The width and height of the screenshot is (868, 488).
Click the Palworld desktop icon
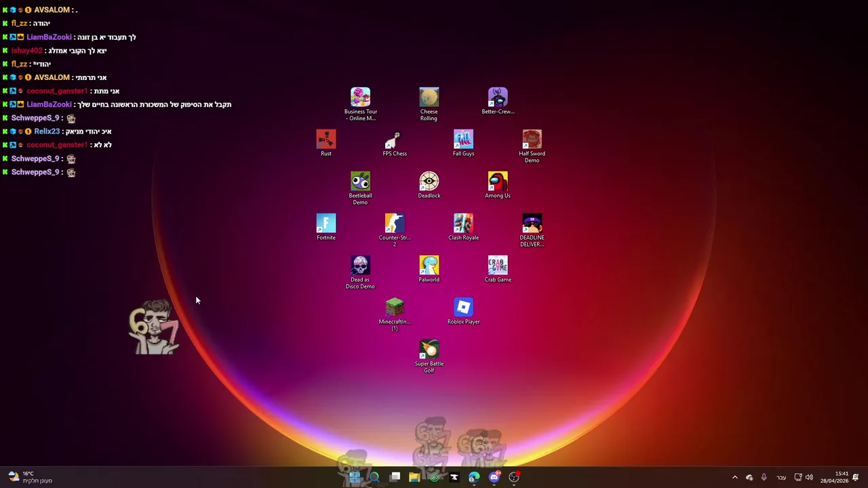pyautogui.click(x=429, y=269)
